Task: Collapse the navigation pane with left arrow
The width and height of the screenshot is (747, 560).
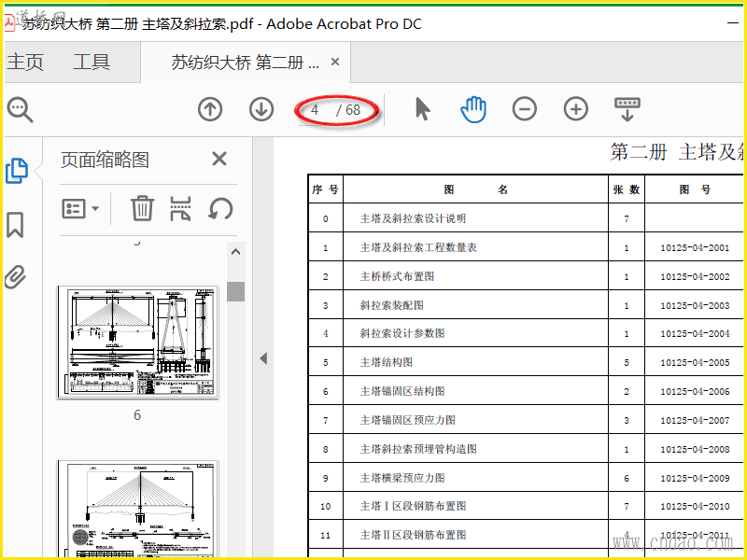Action: click(x=263, y=358)
